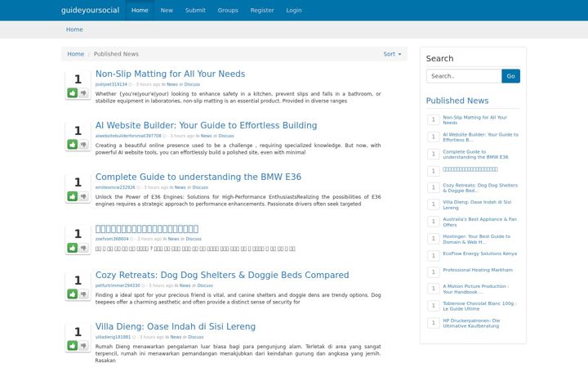This screenshot has width=588, height=368.
Task: Open Groups in the navigation bar
Action: (228, 10)
